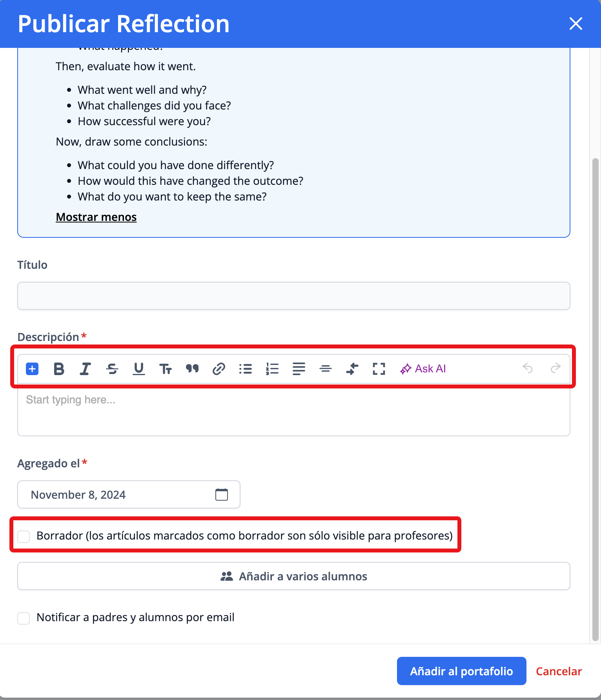Mark the entry as Borrador
Viewport: 601px width, 700px height.
[x=24, y=536]
